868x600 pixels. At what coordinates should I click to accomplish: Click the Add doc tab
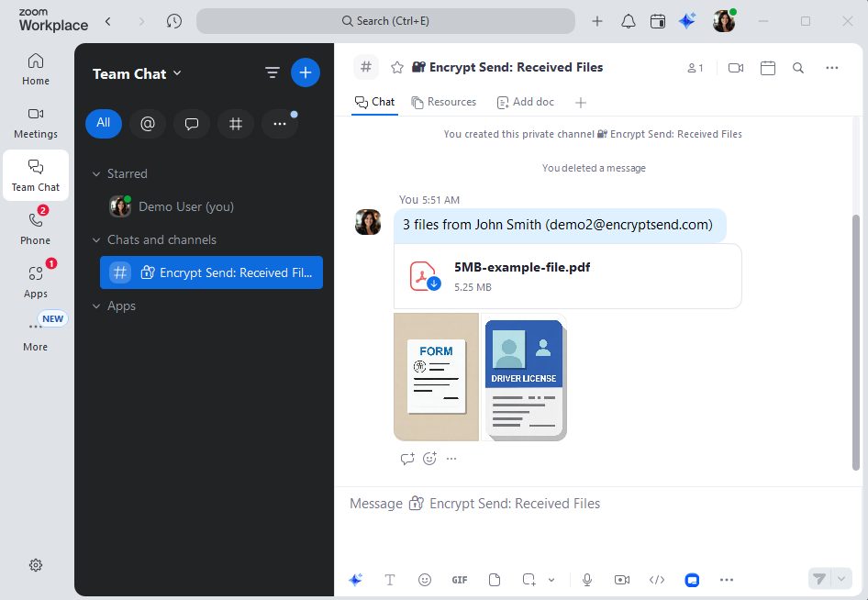click(526, 102)
